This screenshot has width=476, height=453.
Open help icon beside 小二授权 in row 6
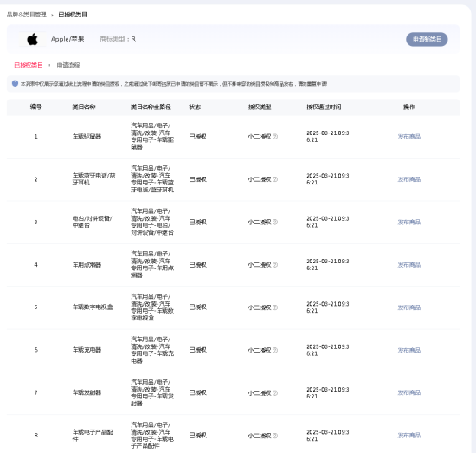pos(275,350)
